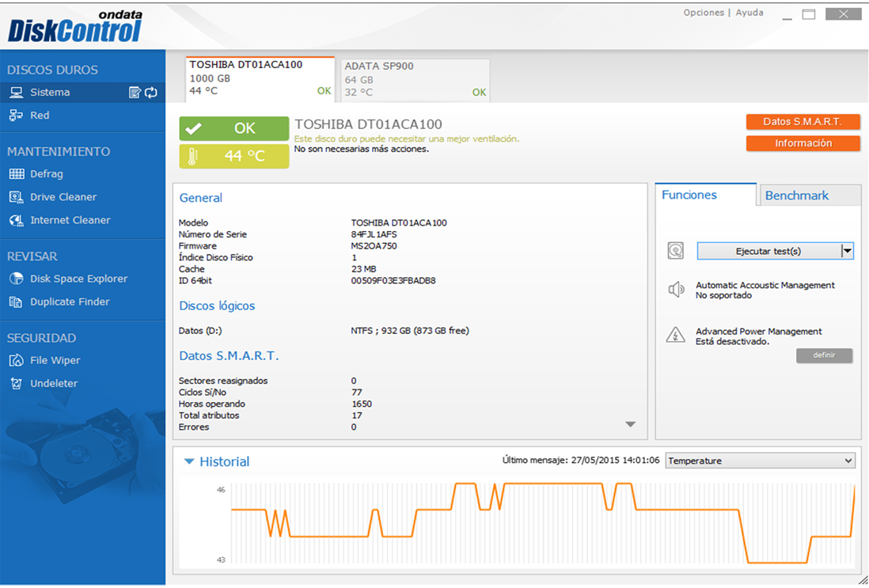Click the Disk Space Explorer pie icon
The width and height of the screenshot is (869, 588).
[17, 279]
